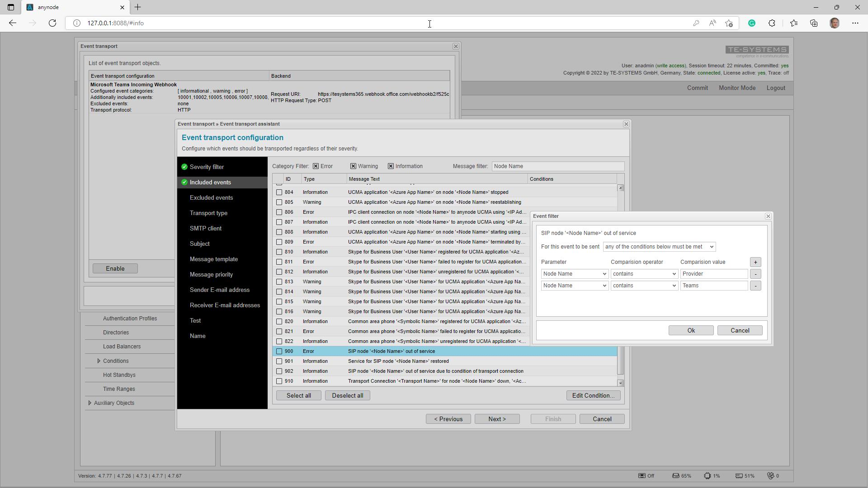
Task: Open the browser extensions icon
Action: click(772, 23)
